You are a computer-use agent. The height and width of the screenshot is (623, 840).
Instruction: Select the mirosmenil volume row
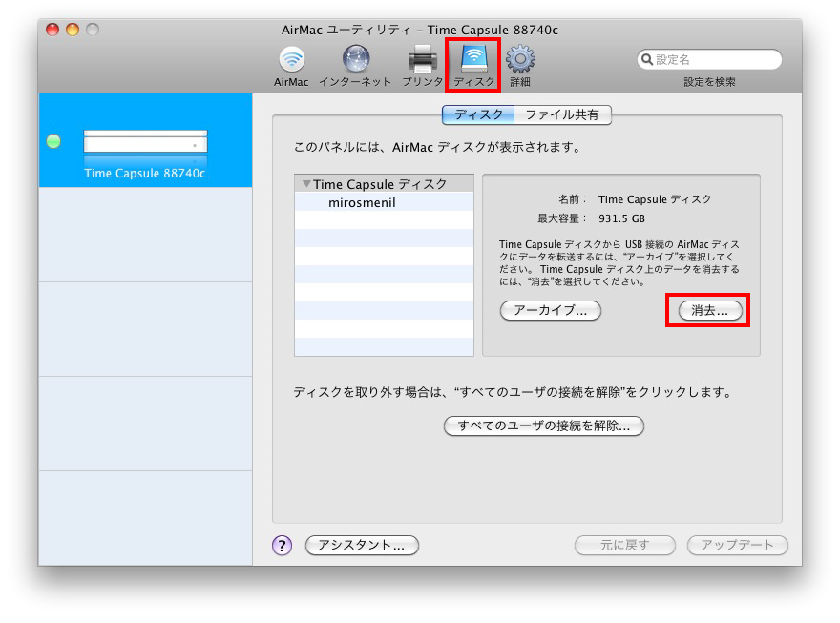coord(384,202)
